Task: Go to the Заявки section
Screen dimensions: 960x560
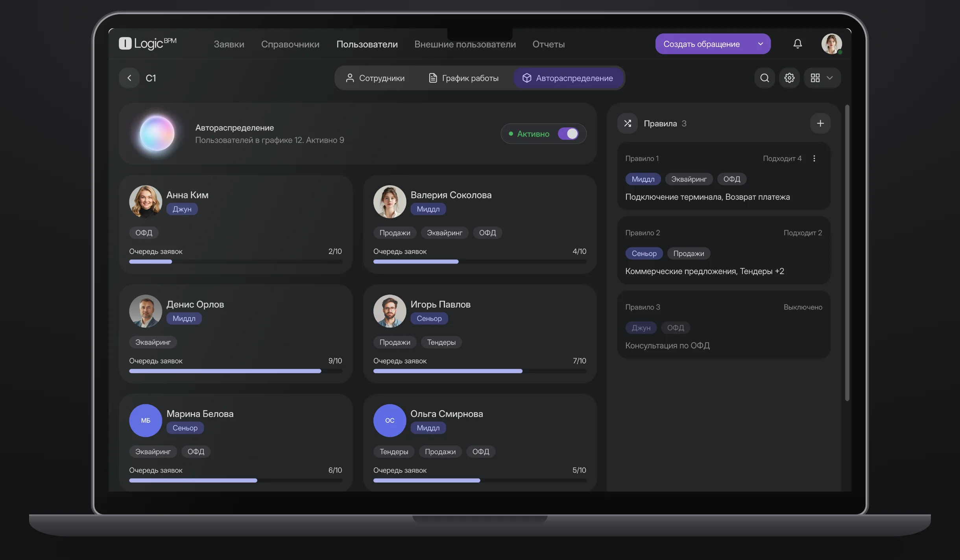Action: 229,44
